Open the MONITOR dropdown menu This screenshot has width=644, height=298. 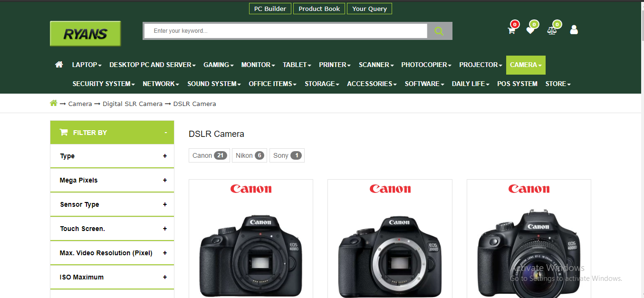pyautogui.click(x=258, y=65)
